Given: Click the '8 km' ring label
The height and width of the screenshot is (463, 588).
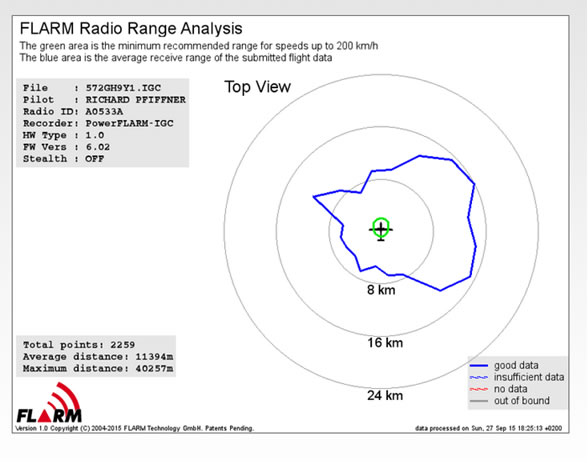Looking at the screenshot, I should (x=381, y=290).
